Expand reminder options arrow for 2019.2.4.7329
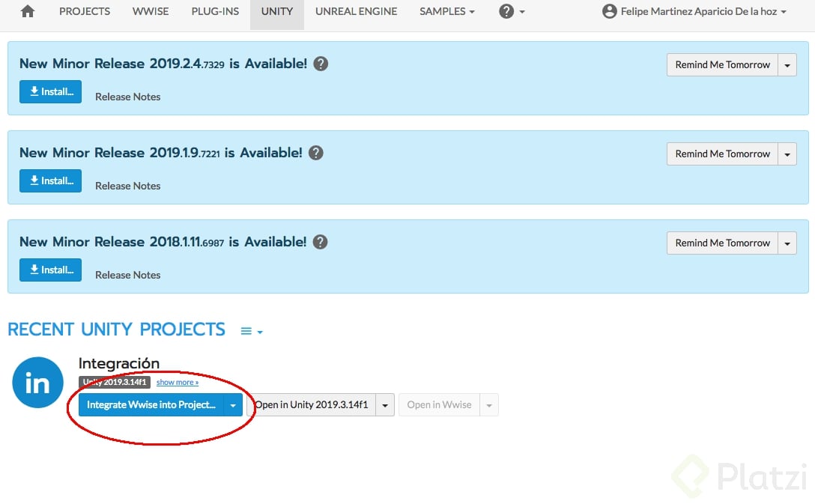Viewport: 815px width, 504px height. coord(787,65)
